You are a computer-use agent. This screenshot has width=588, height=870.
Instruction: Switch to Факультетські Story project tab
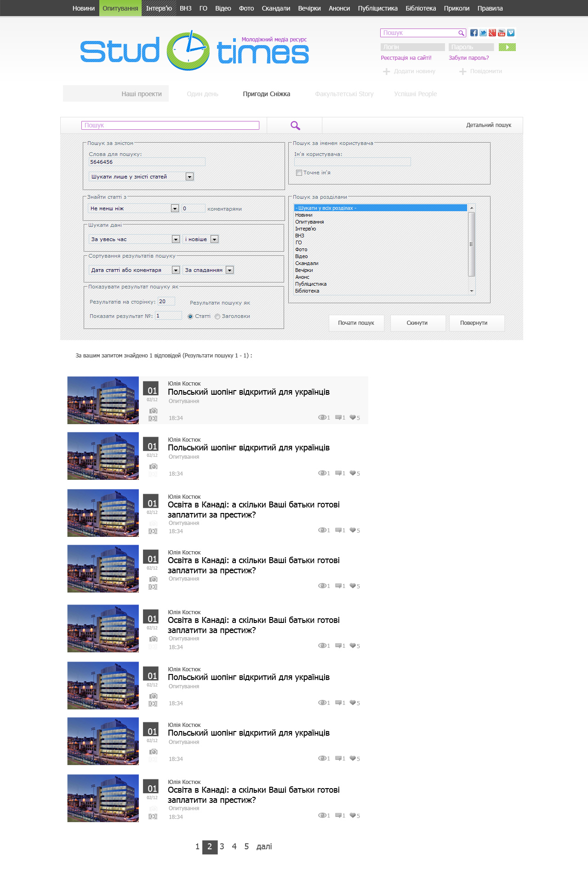344,94
